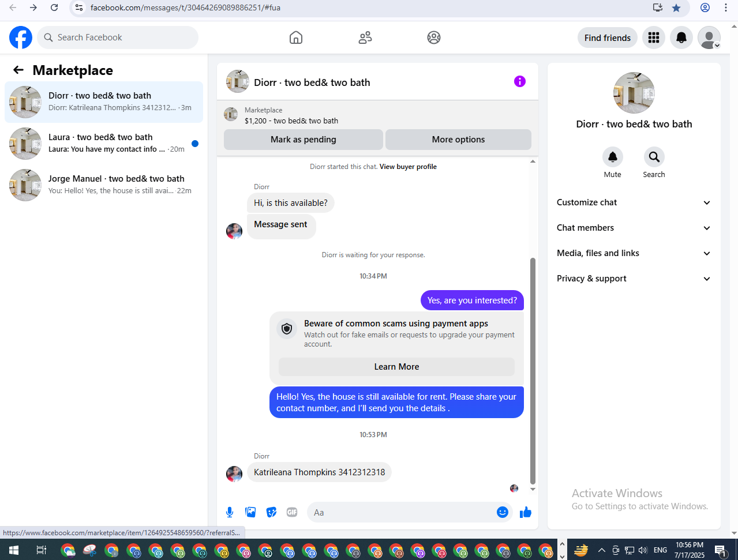738x560 pixels.
Task: Open the Friends icon in top navigation
Action: tap(365, 37)
